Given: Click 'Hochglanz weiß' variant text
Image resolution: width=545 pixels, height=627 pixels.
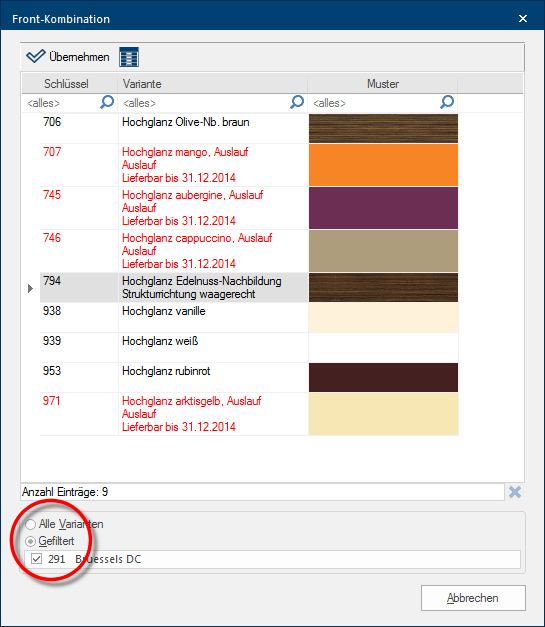Looking at the screenshot, I should pos(160,341).
